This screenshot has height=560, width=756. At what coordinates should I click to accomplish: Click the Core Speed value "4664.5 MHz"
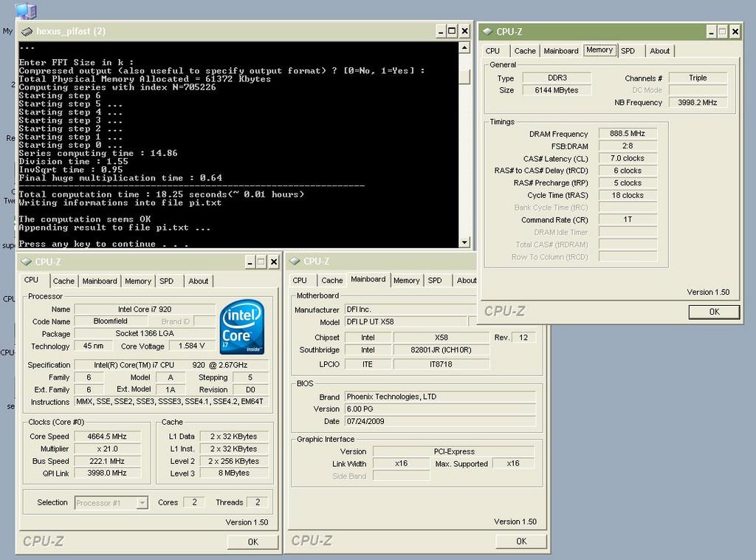click(x=107, y=437)
